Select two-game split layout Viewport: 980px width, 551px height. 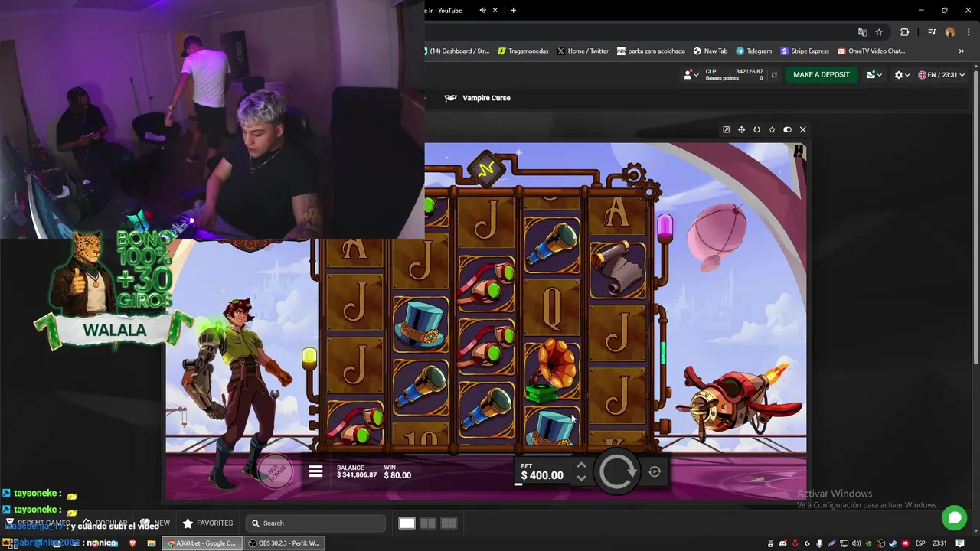pos(428,523)
